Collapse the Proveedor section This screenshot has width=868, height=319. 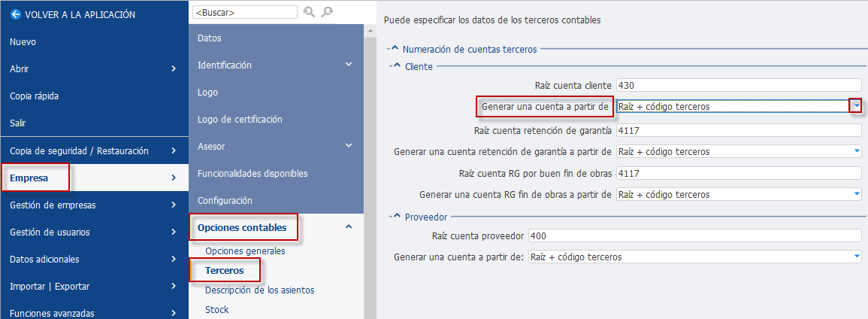click(x=396, y=217)
